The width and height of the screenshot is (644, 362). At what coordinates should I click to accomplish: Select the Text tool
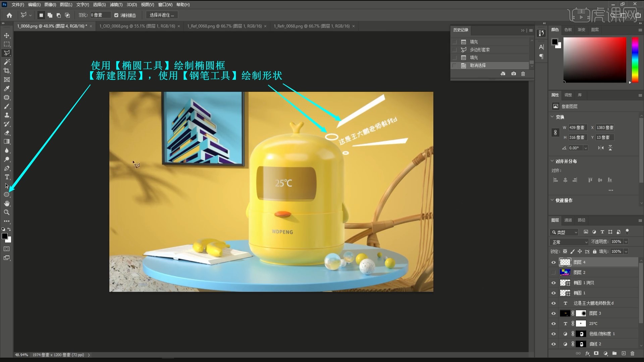(6, 177)
